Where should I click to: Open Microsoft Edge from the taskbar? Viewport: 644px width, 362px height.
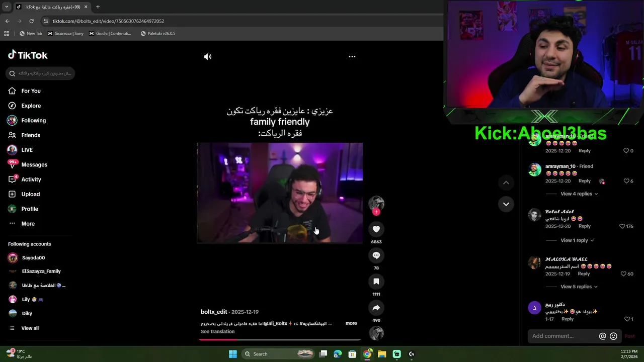338,354
